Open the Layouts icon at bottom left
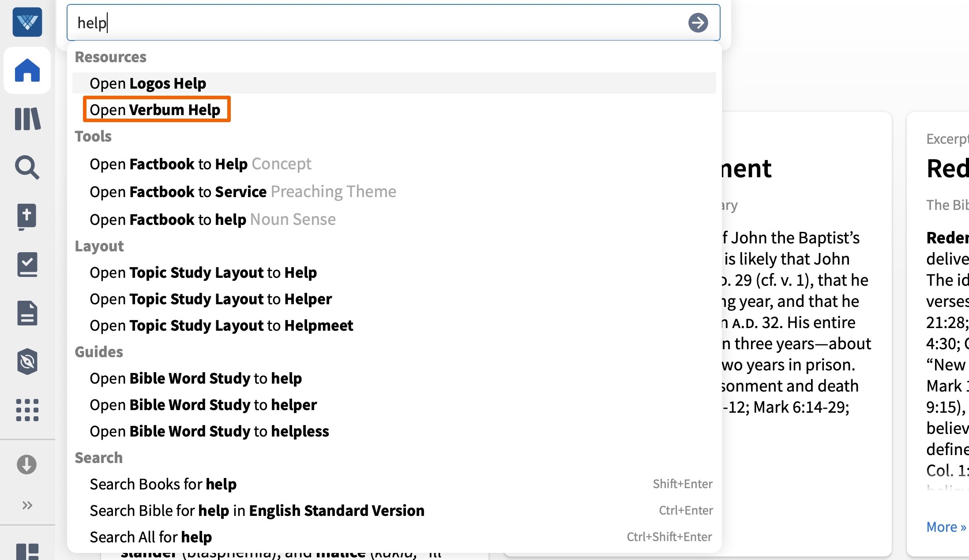Viewport: 969px width, 560px height. tap(27, 550)
